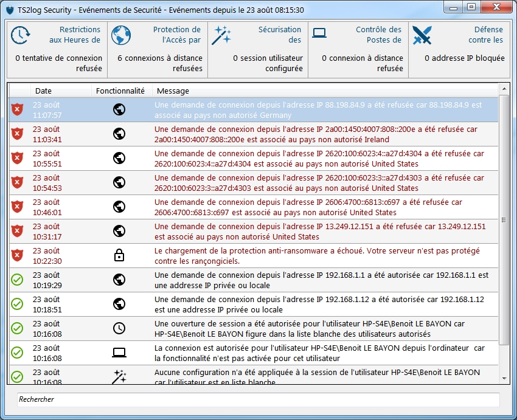Open 'Restrictions aux Heures de' tile
The image size is (517, 420).
click(x=57, y=50)
